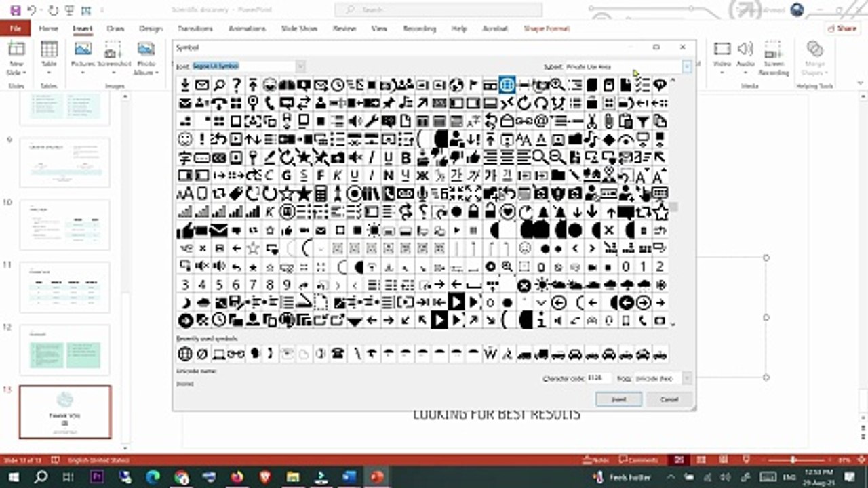
Task: Select the highlighted globe grid symbol
Action: click(507, 85)
